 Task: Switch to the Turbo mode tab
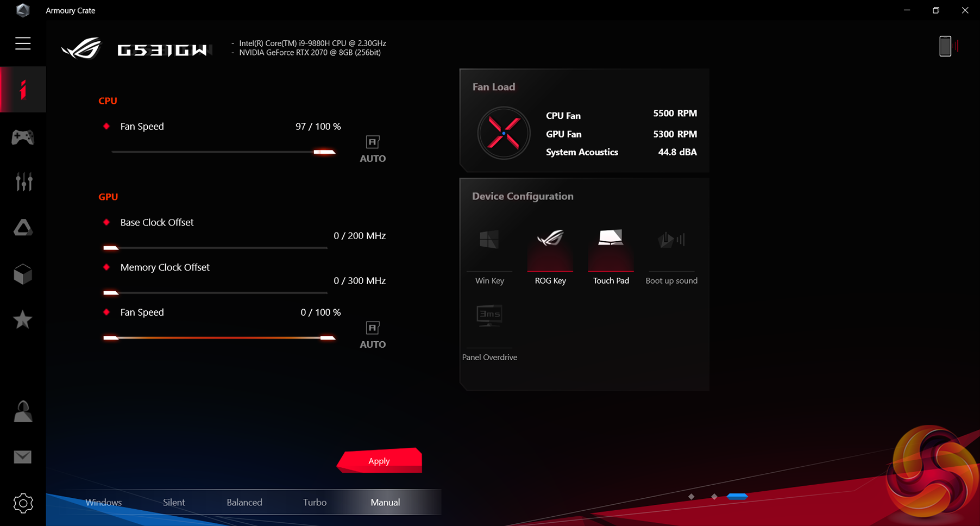click(x=315, y=502)
